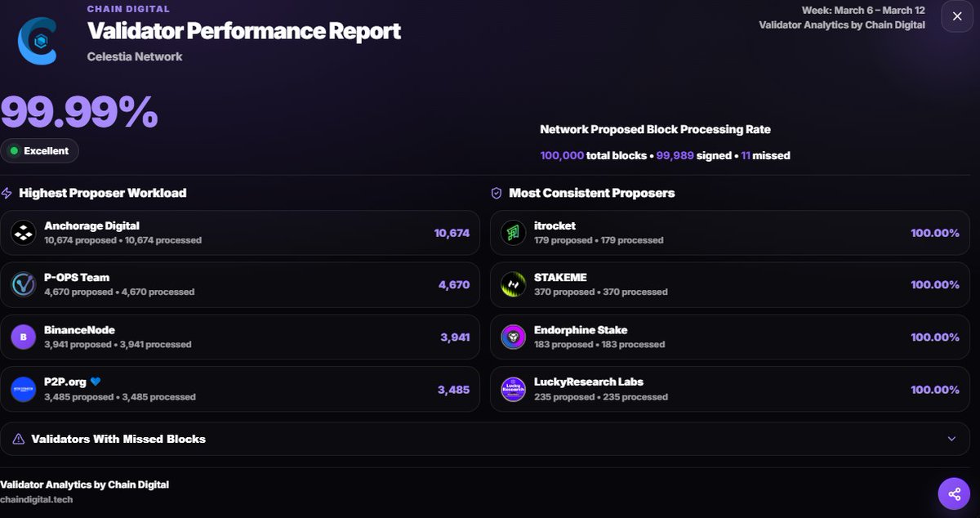This screenshot has height=518, width=980.
Task: Click the blue heart beside P2P.org
Action: pos(95,382)
